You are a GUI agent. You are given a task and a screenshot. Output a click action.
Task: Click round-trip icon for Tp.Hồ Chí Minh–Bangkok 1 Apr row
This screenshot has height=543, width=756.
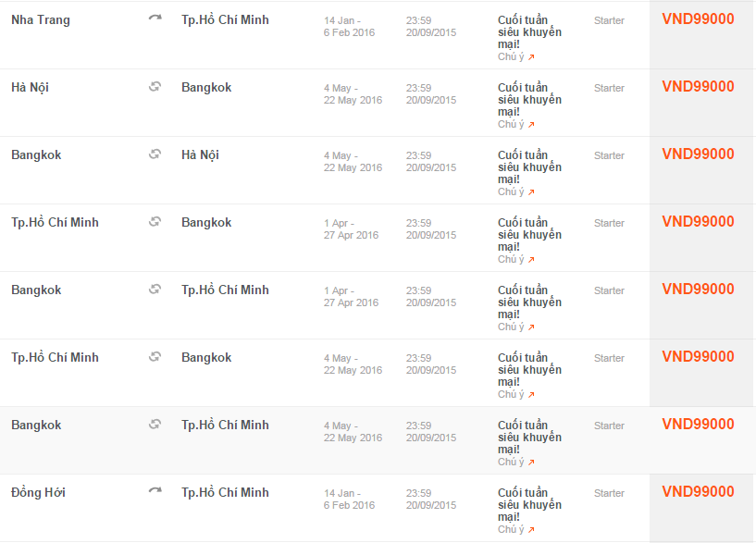155,222
